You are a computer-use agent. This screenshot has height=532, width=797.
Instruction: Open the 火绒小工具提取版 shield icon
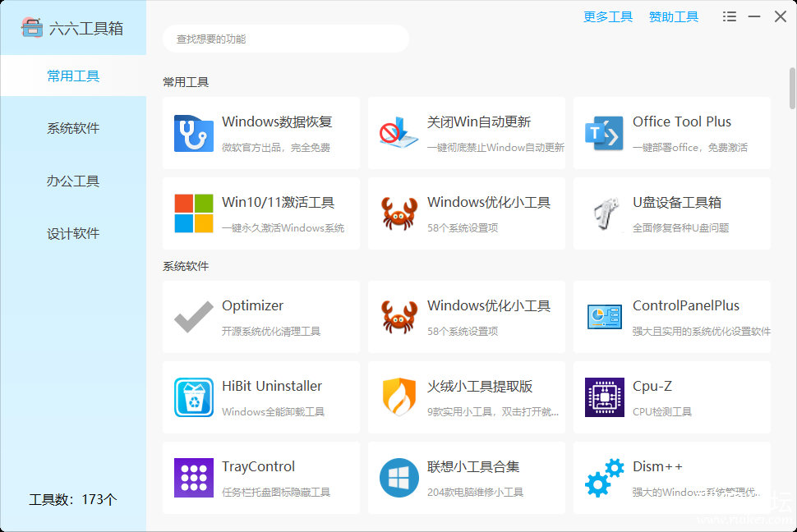(399, 397)
